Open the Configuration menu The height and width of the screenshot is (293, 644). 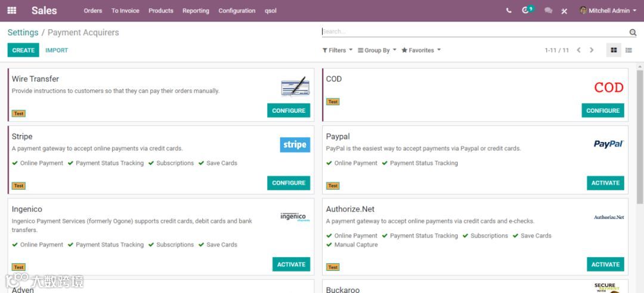(x=237, y=11)
